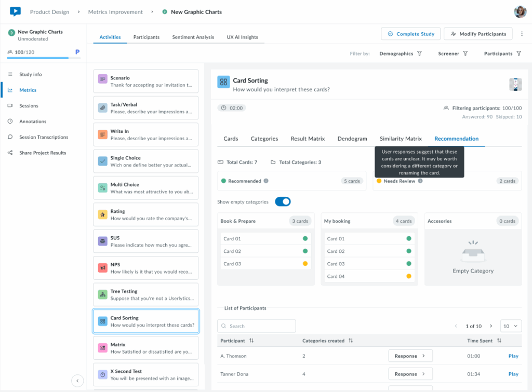
Task: Click the Userlytics logo icon in header
Action: click(15, 11)
